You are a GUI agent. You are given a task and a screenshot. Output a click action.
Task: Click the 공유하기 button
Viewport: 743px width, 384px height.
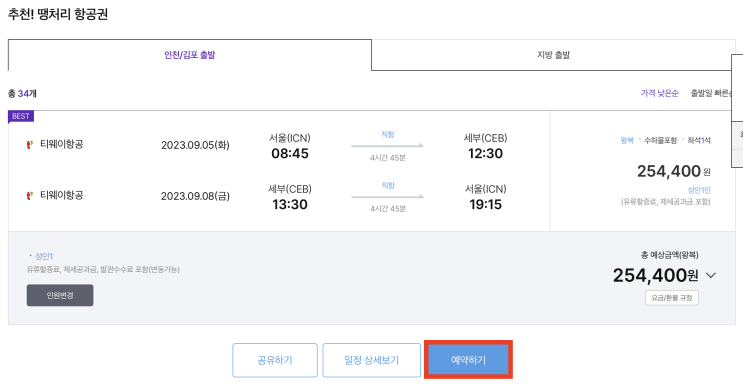(x=275, y=360)
